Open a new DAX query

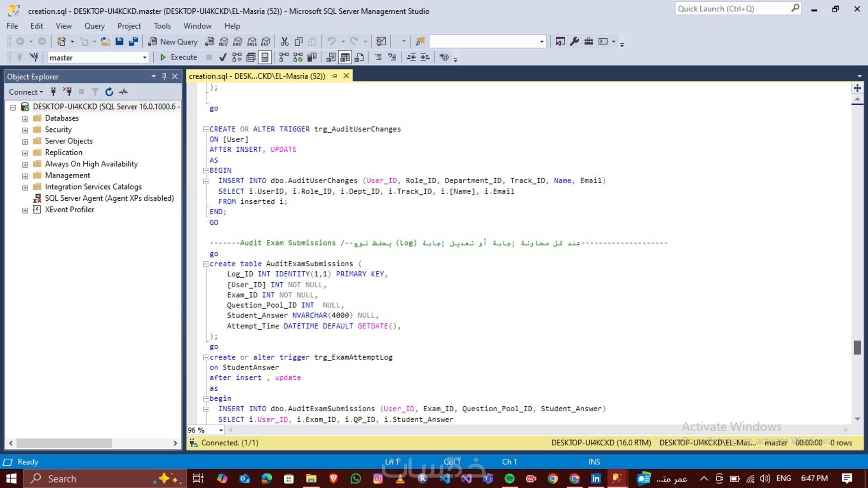(x=266, y=42)
